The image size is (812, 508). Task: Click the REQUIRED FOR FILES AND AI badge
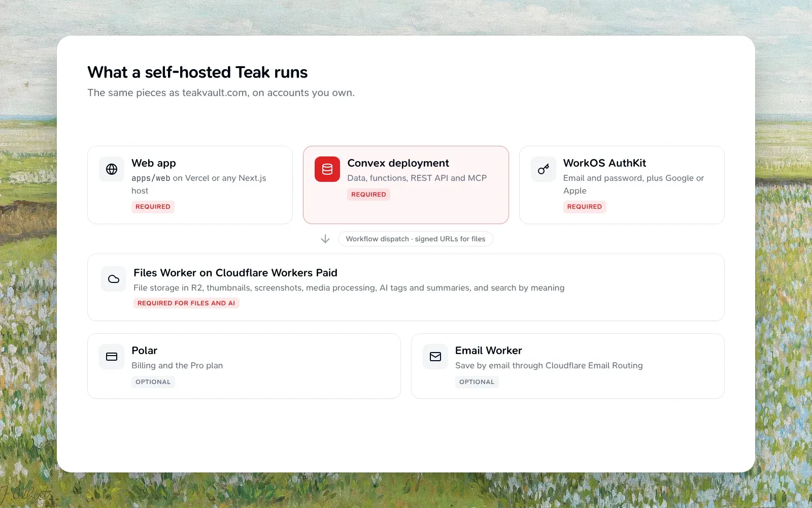(x=186, y=303)
